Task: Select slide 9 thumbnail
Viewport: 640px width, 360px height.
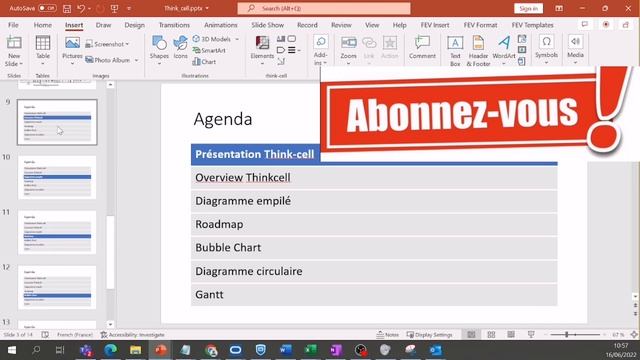Action: click(57, 122)
